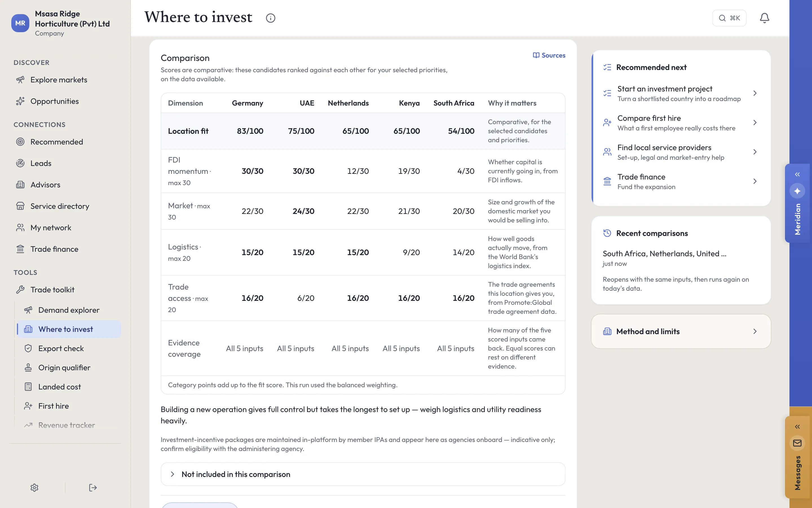Viewport: 812px width, 508px height.
Task: Click UAE's 6/20 Trade access value
Action: (x=306, y=298)
